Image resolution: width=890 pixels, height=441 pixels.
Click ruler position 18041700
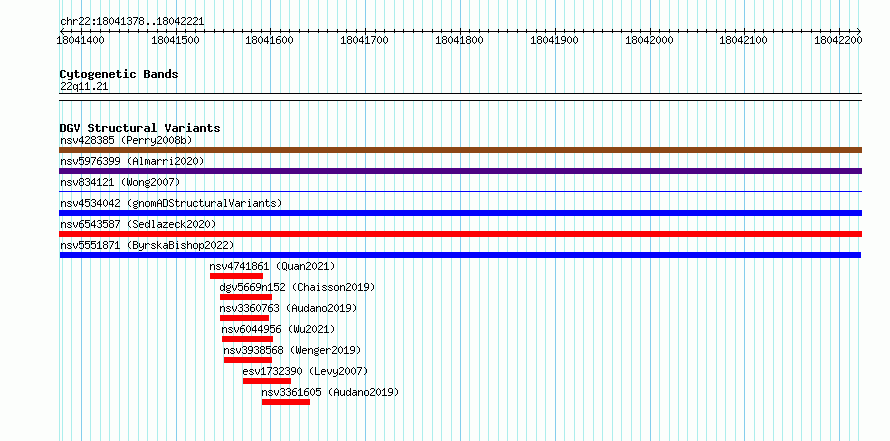click(x=364, y=40)
